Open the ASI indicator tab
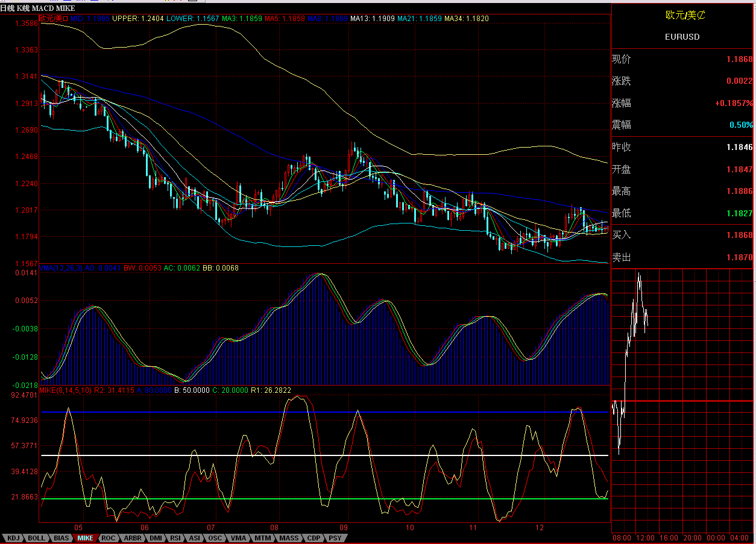Viewport: 756px width, 544px height. 195,538
